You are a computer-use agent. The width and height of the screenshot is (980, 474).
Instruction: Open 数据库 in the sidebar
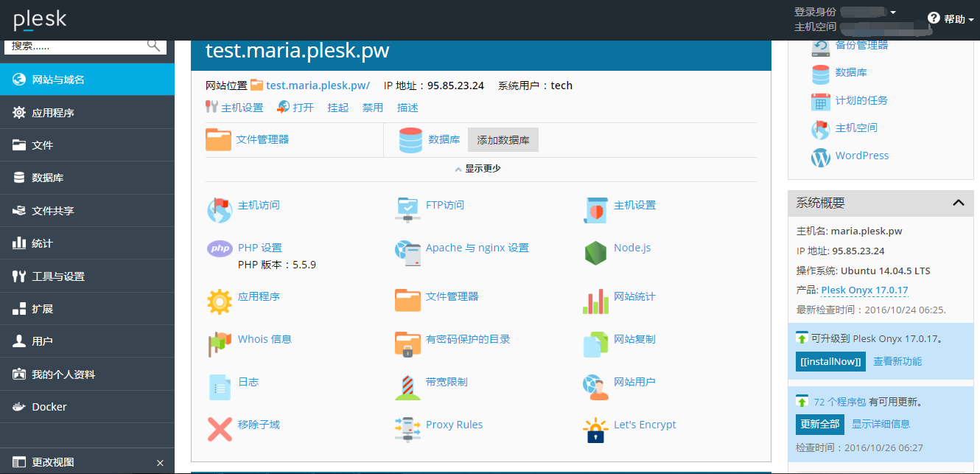click(87, 178)
